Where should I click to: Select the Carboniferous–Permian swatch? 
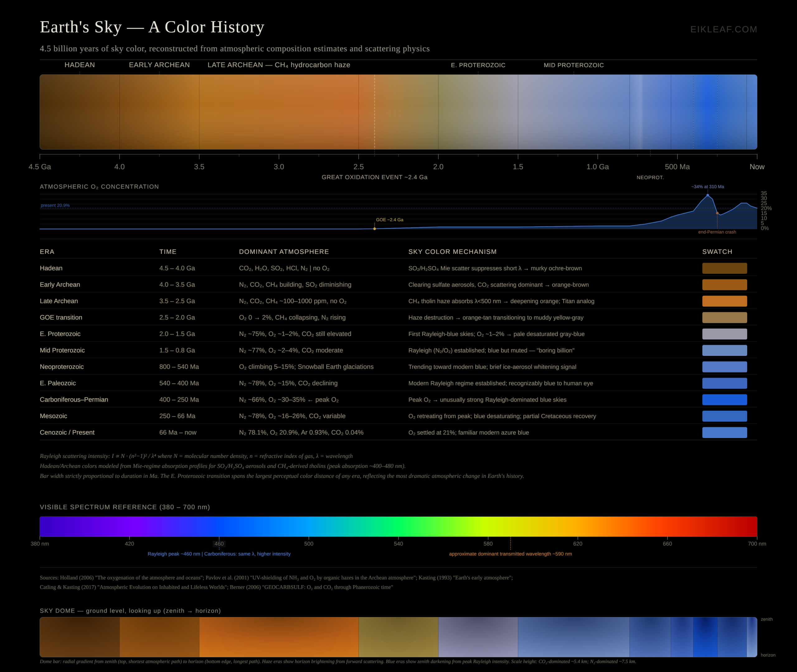724,399
